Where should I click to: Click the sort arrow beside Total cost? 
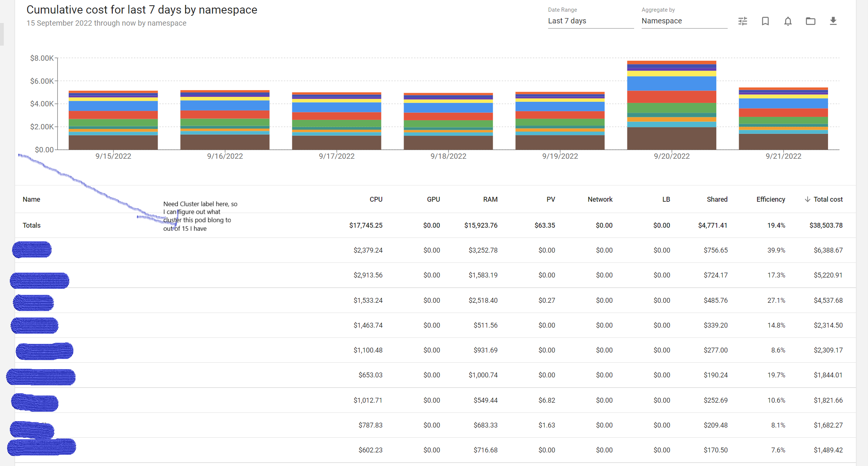pos(807,199)
